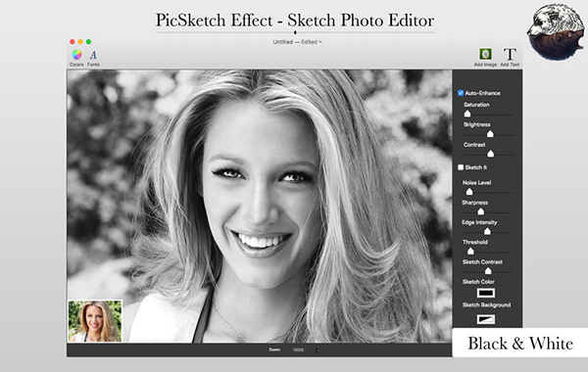Click the black and white portrait canvas
Viewport: 588px width, 372px height.
(x=260, y=206)
